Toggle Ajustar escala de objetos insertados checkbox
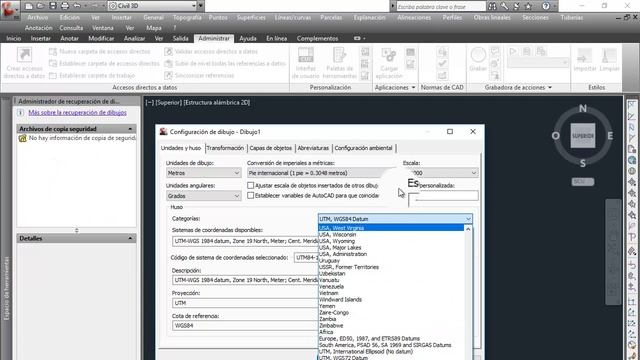This screenshot has height=360, width=640. click(x=251, y=185)
